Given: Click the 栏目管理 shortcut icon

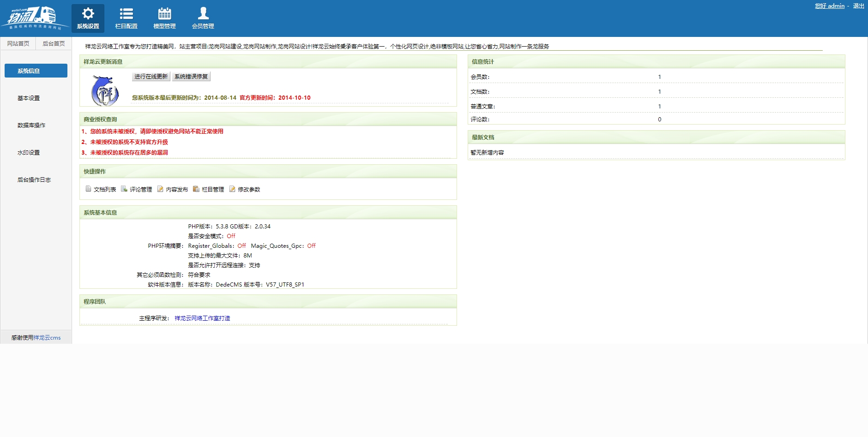Looking at the screenshot, I should pos(196,189).
